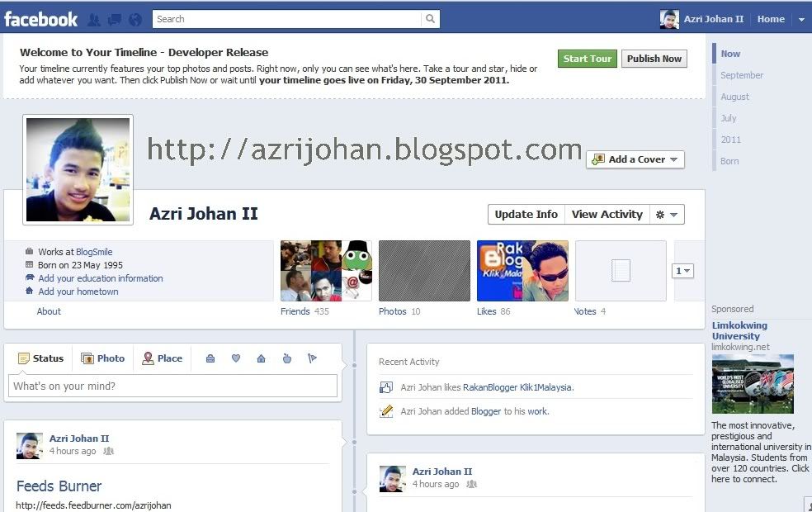Open the work link in Recent Activity
The width and height of the screenshot is (812, 512).
point(537,411)
